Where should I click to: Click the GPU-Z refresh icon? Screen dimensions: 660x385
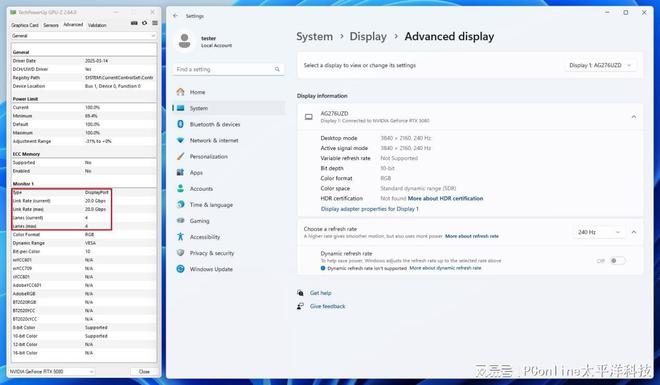(144, 23)
